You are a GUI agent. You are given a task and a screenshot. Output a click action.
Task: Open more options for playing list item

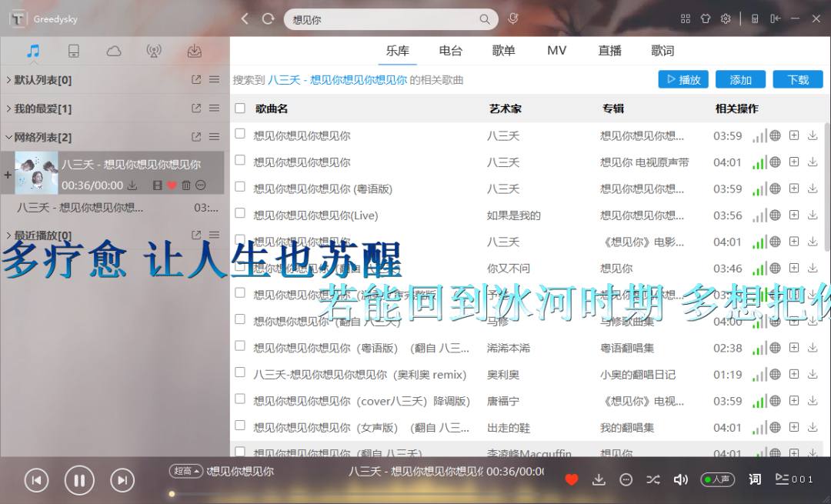[200, 185]
